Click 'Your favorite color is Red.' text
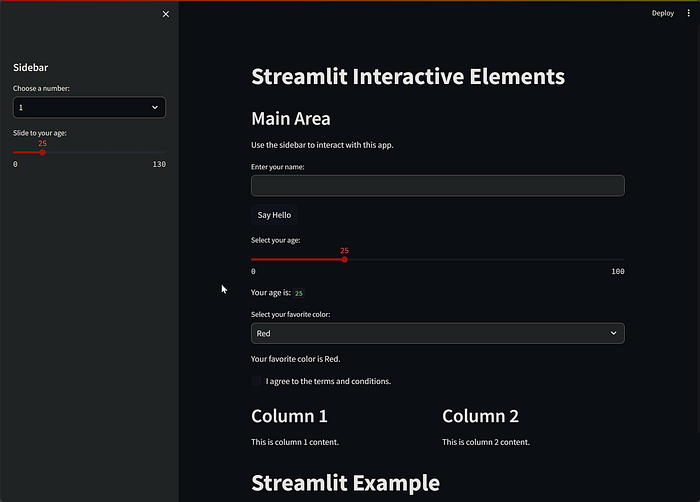This screenshot has height=502, width=700. (296, 359)
